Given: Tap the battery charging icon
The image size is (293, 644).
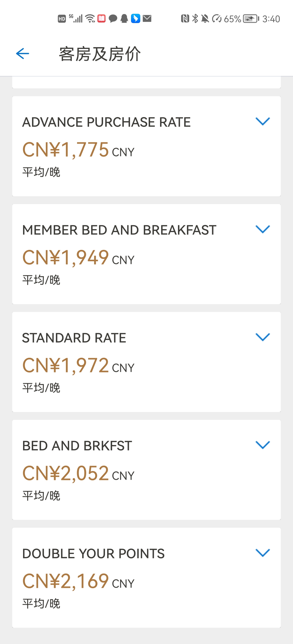Looking at the screenshot, I should [251, 19].
